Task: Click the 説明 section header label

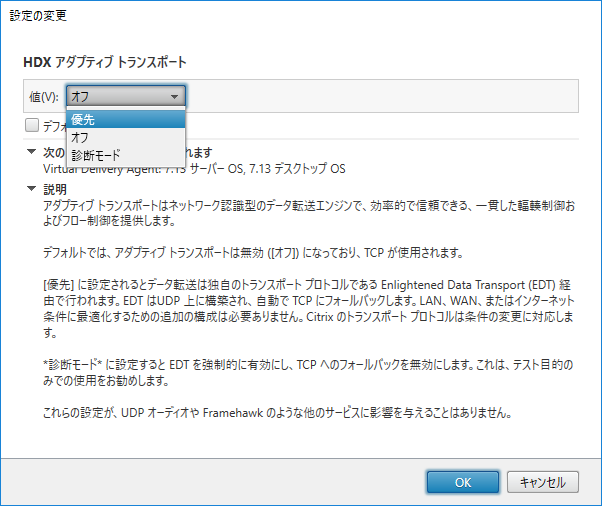Action: 56,188
